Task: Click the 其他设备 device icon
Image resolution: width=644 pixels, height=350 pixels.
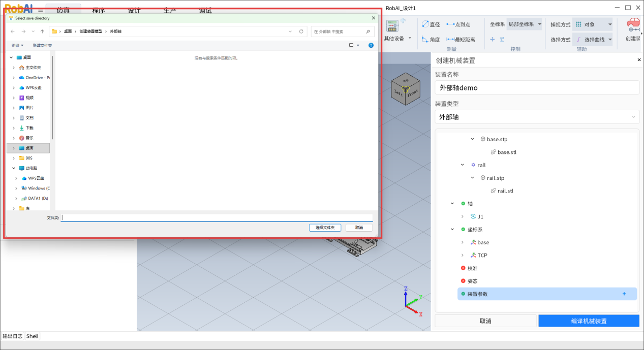Action: (392, 26)
